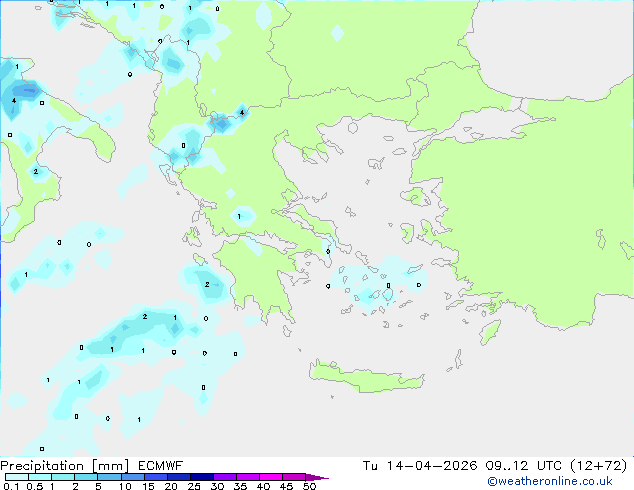
Task: Click the "40" legend scale label
Action: click(x=263, y=486)
